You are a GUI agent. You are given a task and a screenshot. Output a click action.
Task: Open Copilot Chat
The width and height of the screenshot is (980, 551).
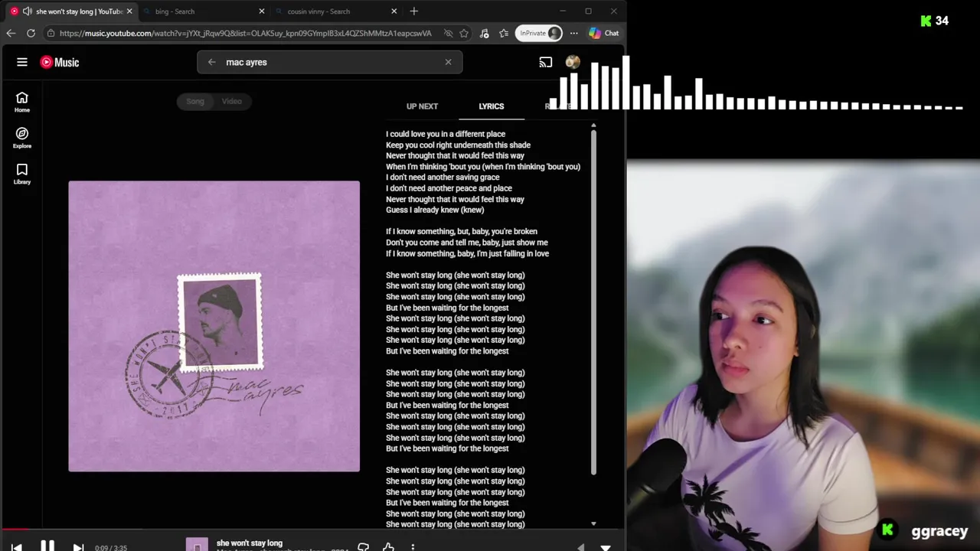click(x=604, y=33)
